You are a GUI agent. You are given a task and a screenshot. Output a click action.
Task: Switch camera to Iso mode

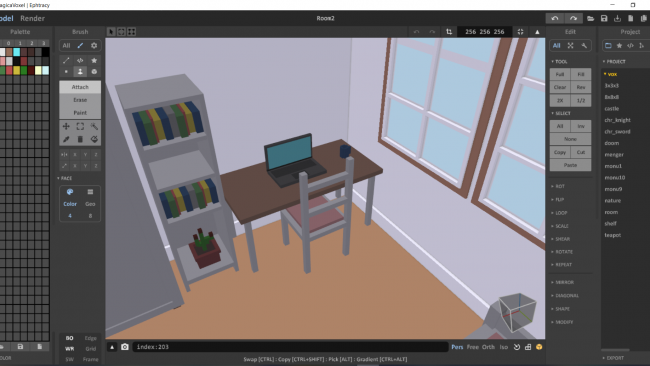[x=503, y=347]
